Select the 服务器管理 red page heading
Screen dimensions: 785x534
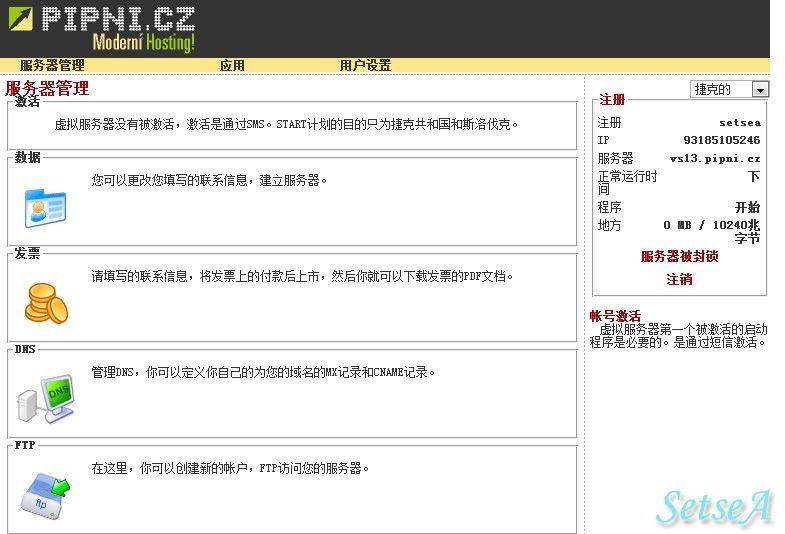coord(47,89)
